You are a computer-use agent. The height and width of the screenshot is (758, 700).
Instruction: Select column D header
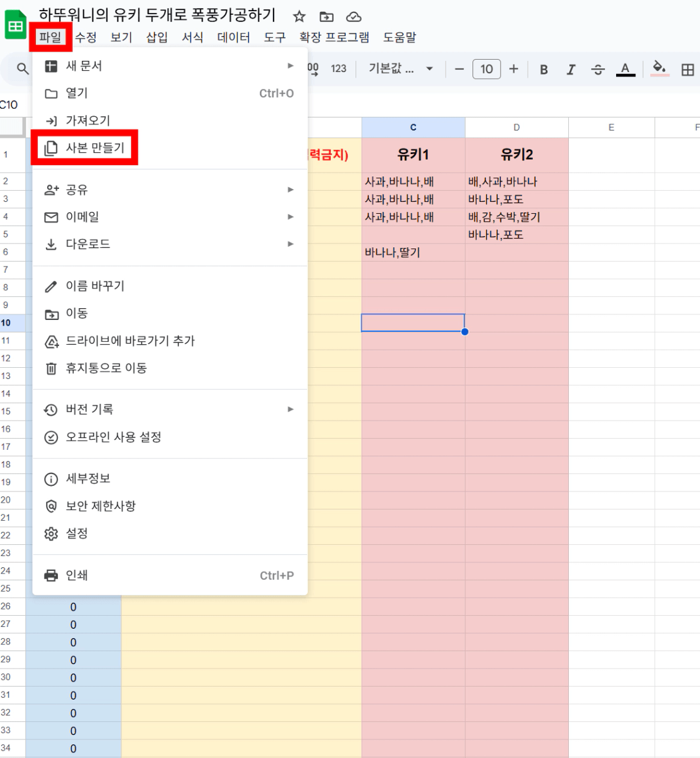[x=517, y=127]
